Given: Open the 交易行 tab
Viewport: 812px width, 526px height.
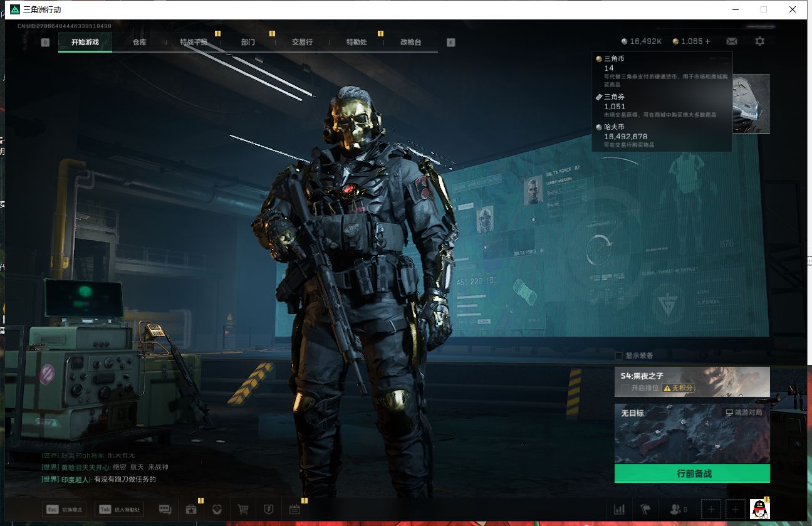Looking at the screenshot, I should coord(302,42).
